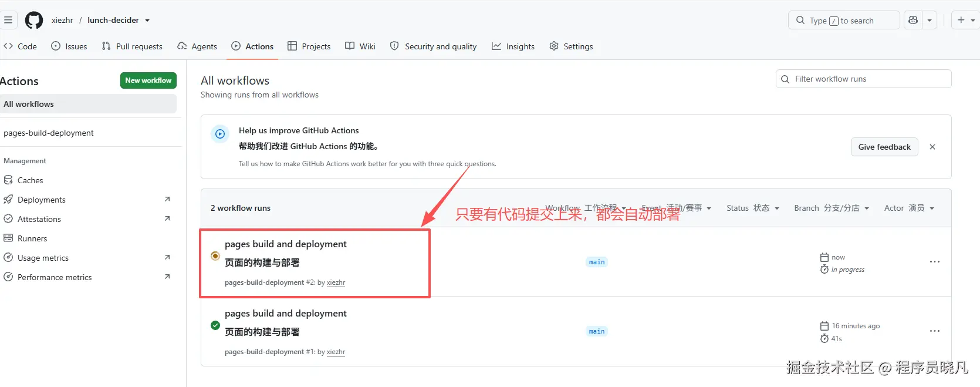Open Security and quality tab

(x=434, y=46)
